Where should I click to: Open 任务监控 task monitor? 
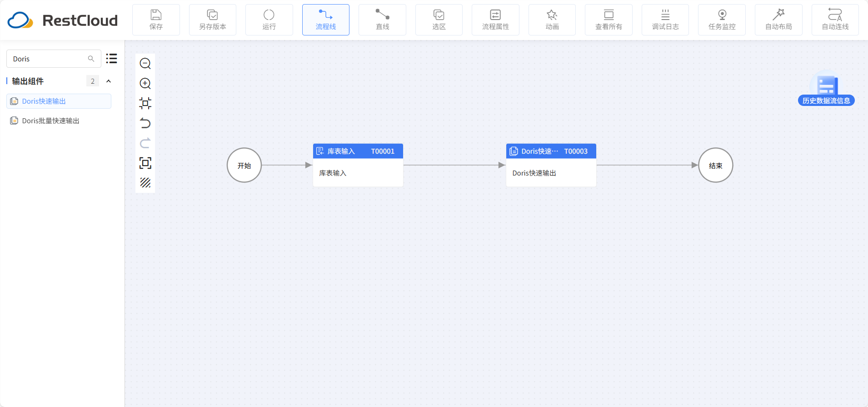722,20
